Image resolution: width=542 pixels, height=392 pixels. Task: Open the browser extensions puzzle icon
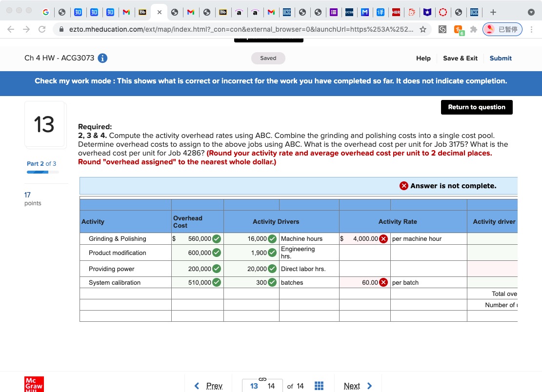coord(474,29)
